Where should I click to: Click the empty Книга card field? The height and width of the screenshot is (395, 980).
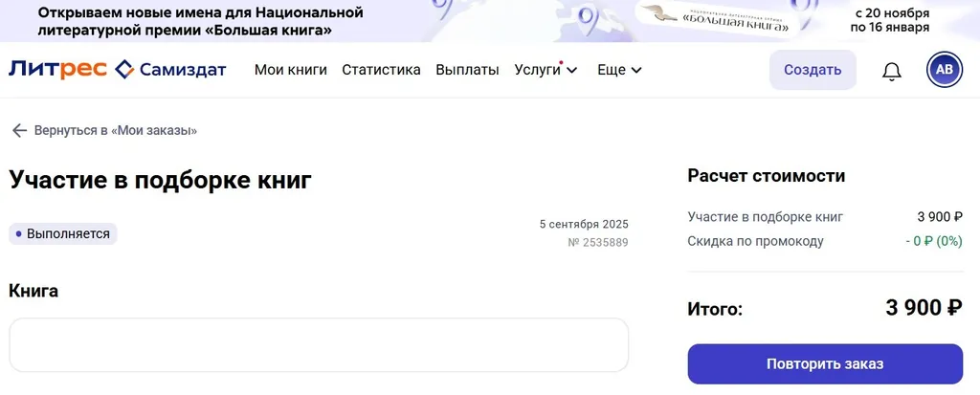pyautogui.click(x=319, y=345)
